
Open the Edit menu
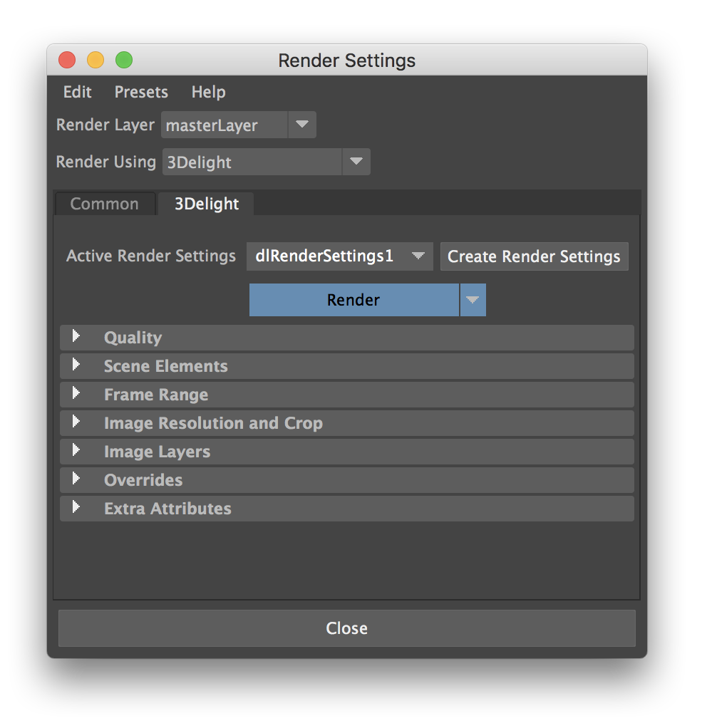coord(77,92)
